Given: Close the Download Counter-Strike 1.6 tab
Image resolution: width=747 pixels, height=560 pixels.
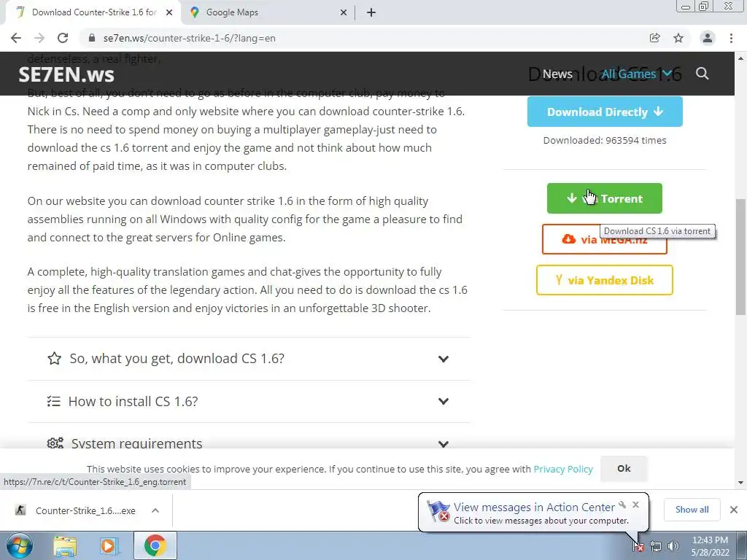Looking at the screenshot, I should coord(169,12).
